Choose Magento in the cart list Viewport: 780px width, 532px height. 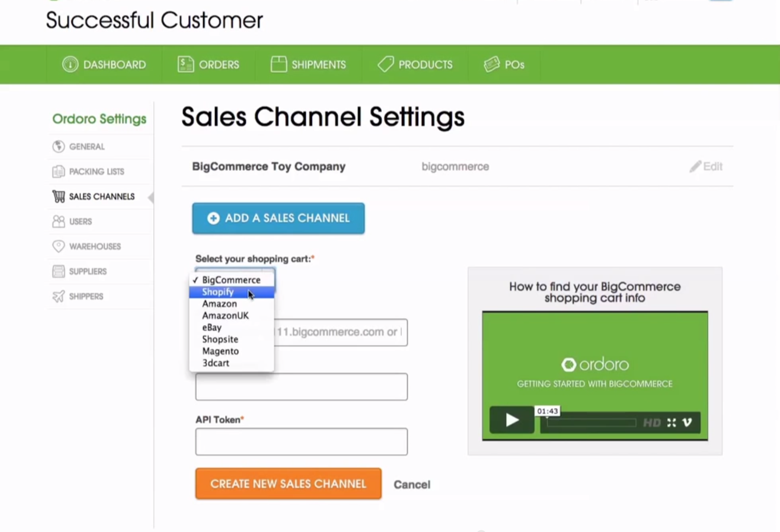pyautogui.click(x=221, y=351)
